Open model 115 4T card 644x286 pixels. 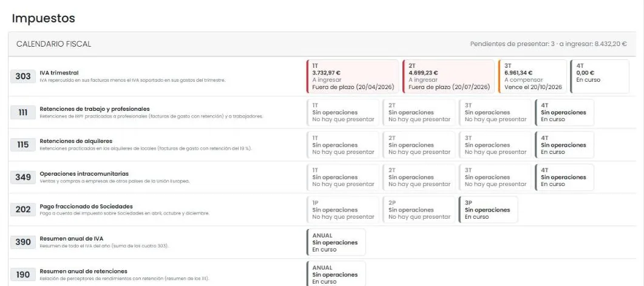564,145
